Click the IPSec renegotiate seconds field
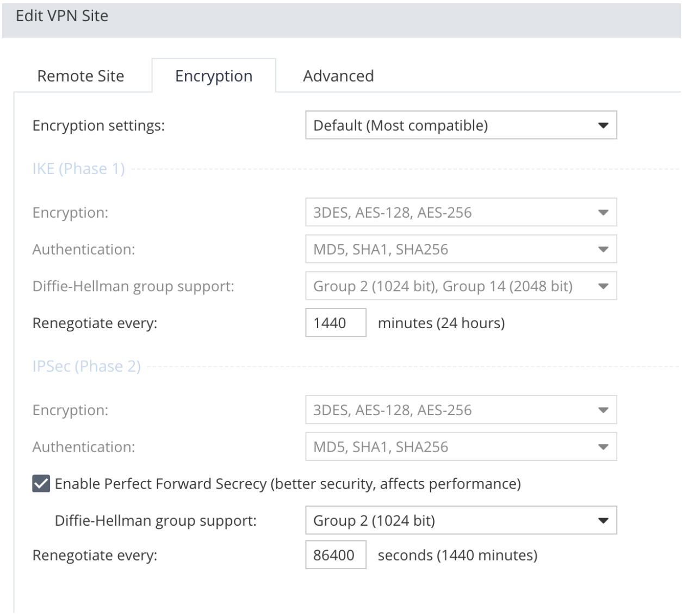The width and height of the screenshot is (682, 616). pos(335,556)
